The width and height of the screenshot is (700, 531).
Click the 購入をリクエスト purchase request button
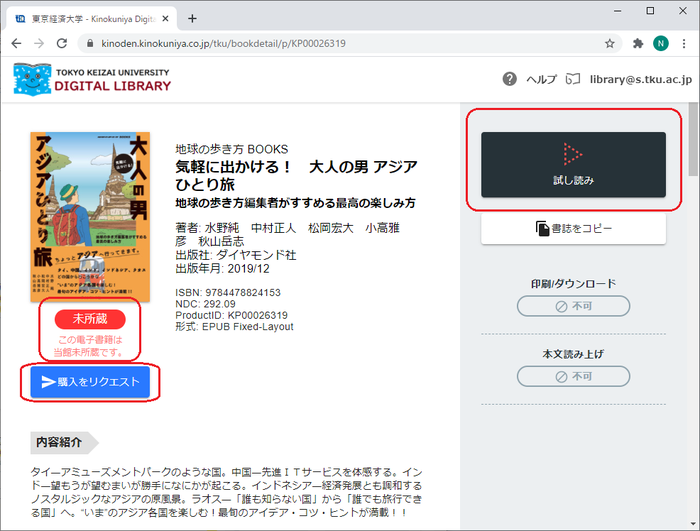tap(90, 382)
